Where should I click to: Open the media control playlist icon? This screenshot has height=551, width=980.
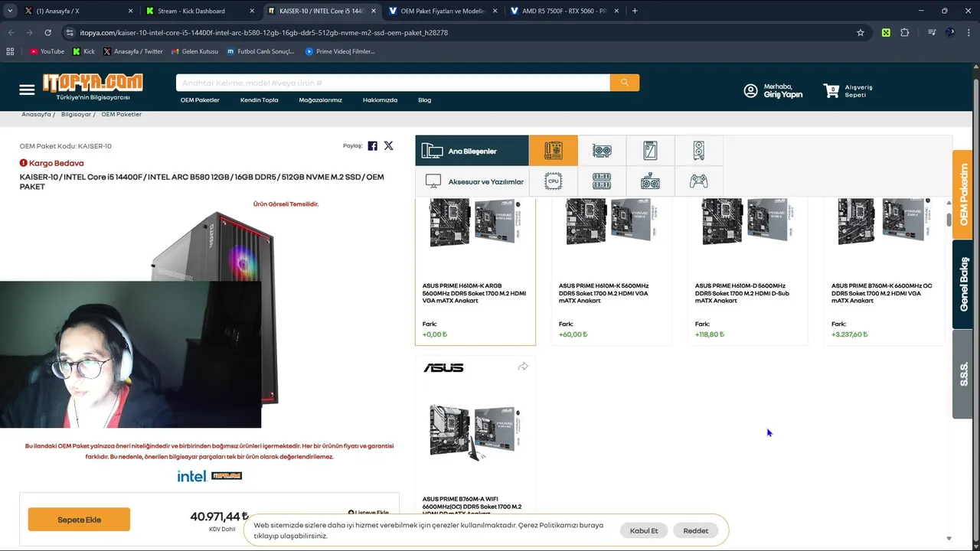coord(931,33)
